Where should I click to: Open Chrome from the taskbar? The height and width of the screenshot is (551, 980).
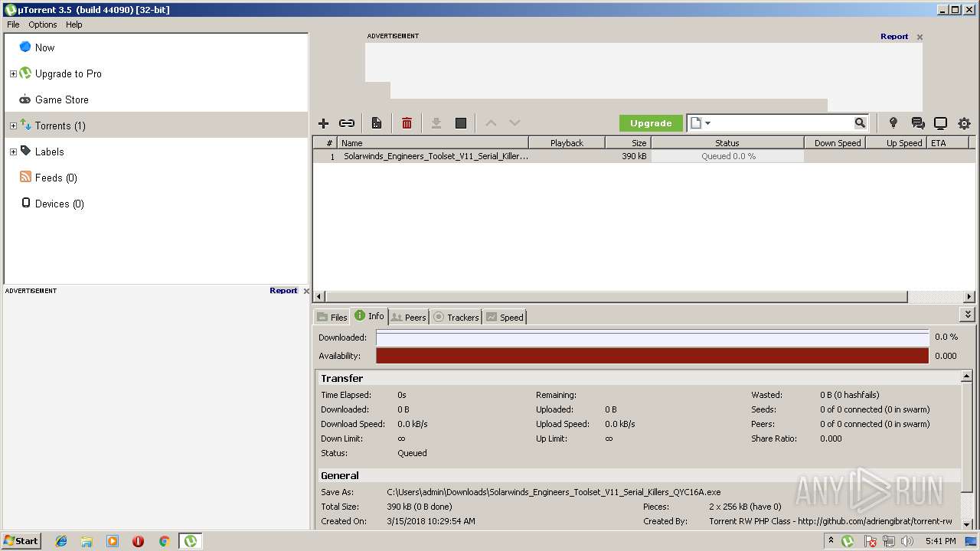(x=164, y=541)
